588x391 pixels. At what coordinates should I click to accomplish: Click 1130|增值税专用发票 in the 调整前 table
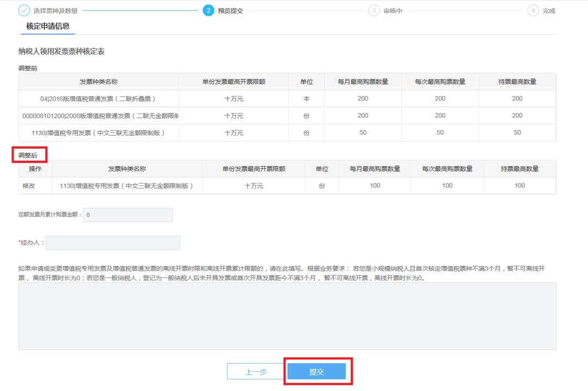point(99,132)
